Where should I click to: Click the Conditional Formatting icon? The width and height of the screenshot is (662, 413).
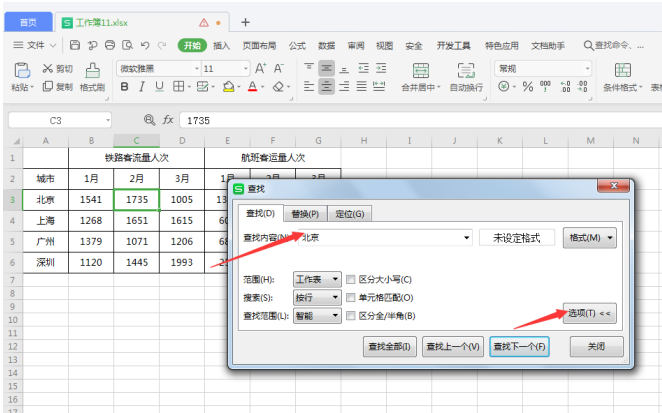(623, 70)
